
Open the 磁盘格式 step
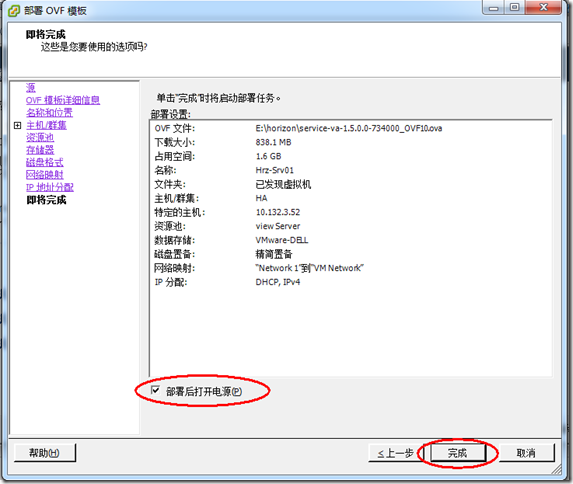click(x=45, y=162)
